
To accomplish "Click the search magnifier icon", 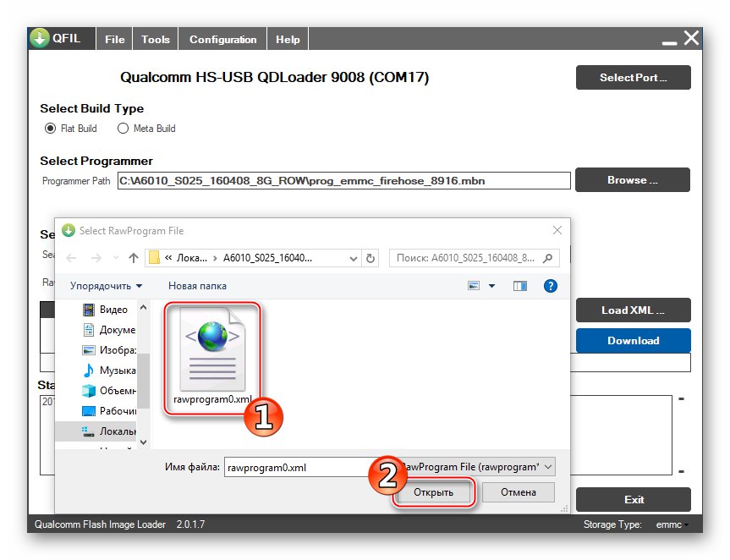I will [548, 258].
